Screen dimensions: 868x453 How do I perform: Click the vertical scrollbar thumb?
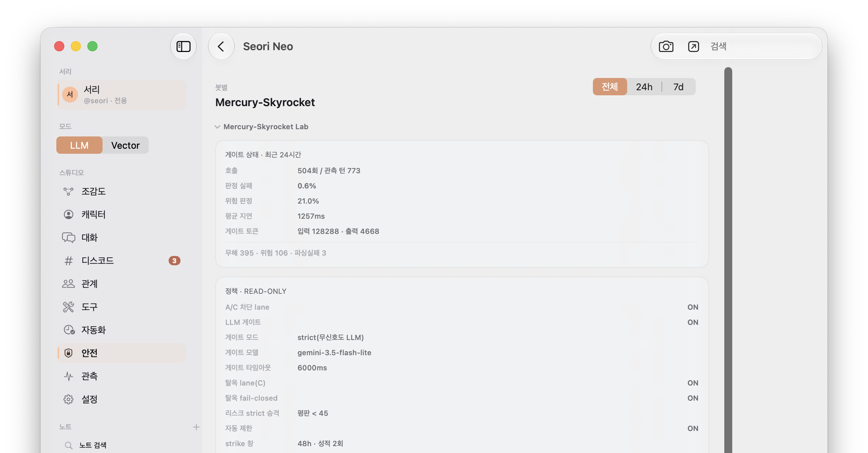pos(728,260)
